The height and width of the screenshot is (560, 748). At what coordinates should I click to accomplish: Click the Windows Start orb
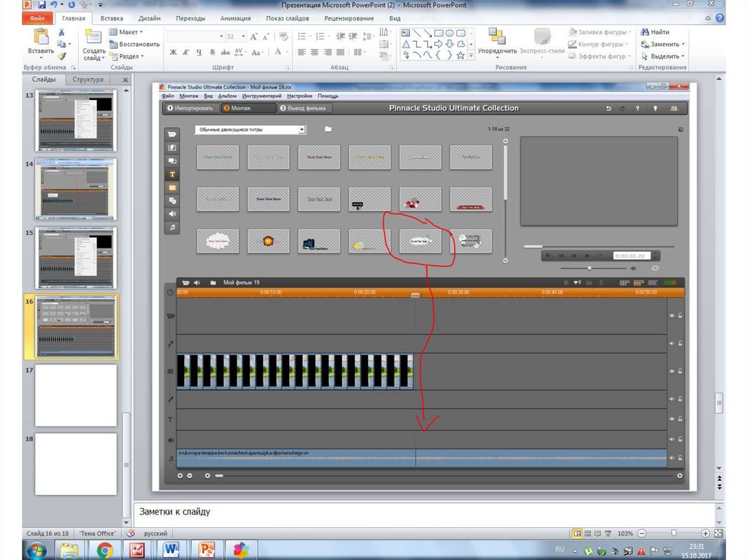click(35, 549)
